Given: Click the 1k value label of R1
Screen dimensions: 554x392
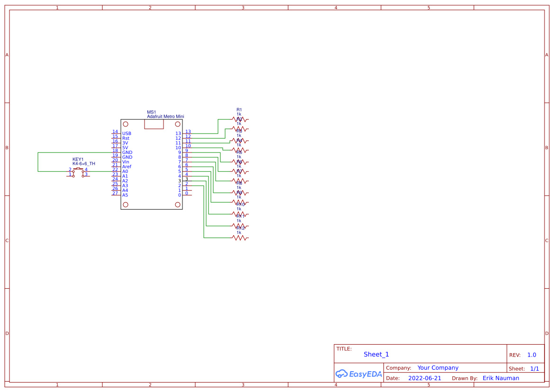Looking at the screenshot, I should [x=239, y=114].
